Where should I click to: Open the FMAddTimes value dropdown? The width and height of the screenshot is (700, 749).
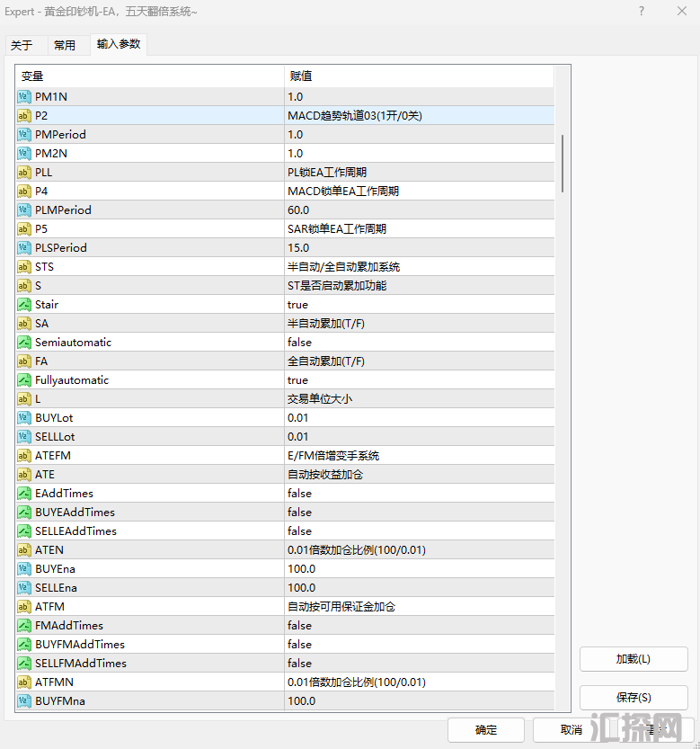pos(418,626)
